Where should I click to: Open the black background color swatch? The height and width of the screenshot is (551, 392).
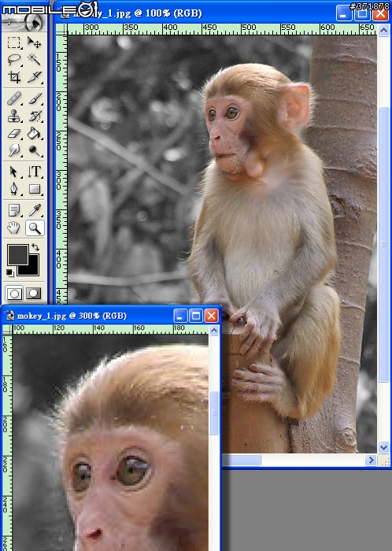[x=32, y=269]
